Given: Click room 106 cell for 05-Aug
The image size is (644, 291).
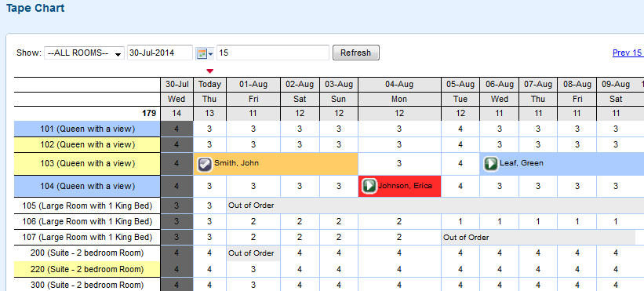Looking at the screenshot, I should click(x=460, y=222).
